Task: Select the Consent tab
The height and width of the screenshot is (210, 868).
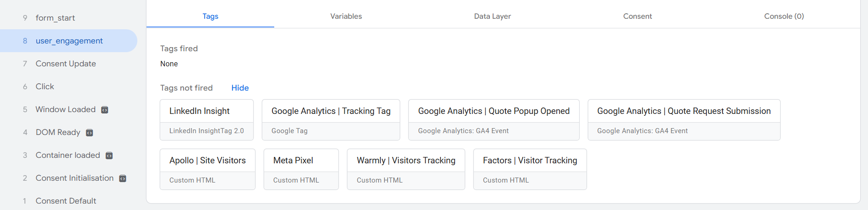Action: click(637, 16)
